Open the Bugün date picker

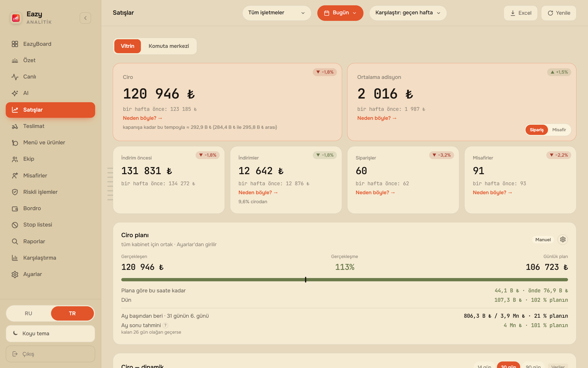[x=340, y=13]
